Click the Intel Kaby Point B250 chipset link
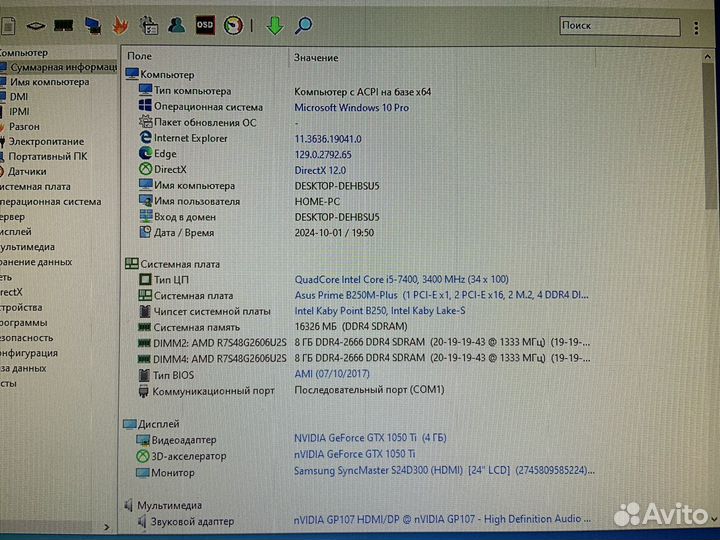Viewport: 720px width, 540px height. tap(379, 311)
